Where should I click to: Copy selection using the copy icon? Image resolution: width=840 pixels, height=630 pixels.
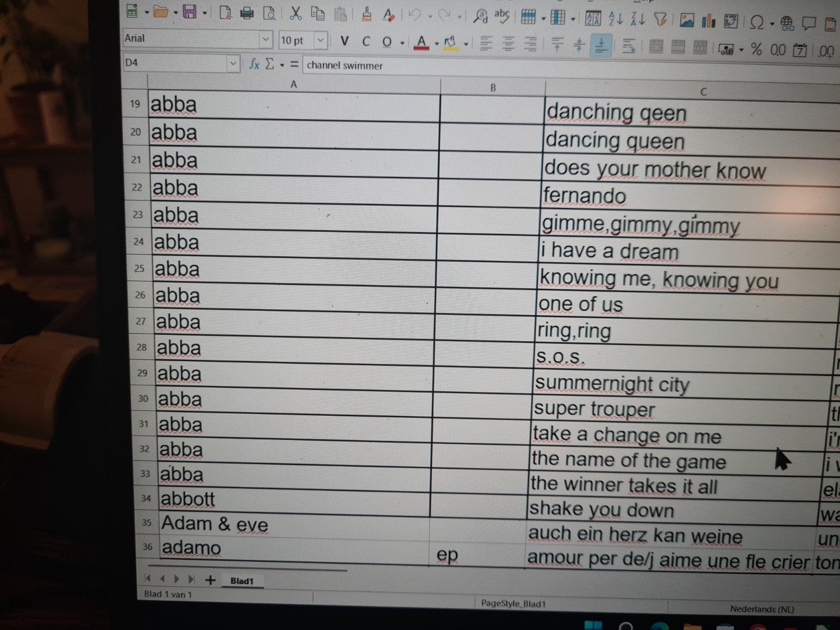[318, 14]
